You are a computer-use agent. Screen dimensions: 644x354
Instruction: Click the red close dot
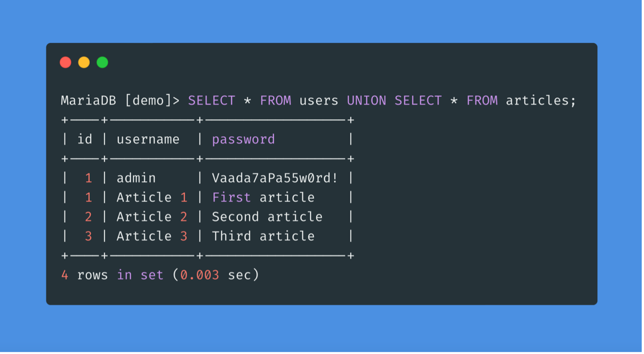66,62
